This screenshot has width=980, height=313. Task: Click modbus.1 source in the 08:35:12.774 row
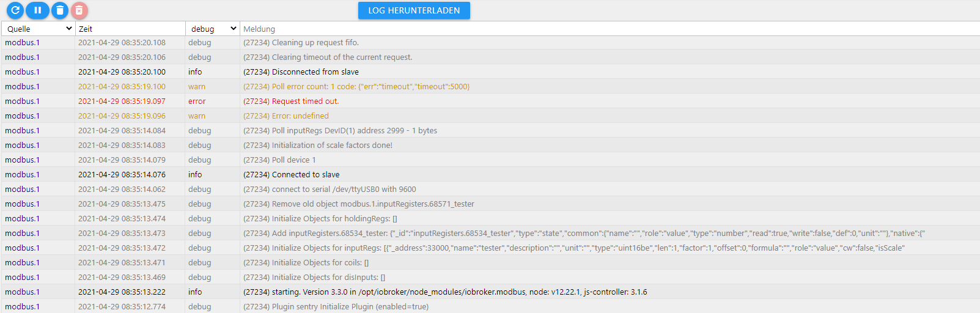pos(22,306)
